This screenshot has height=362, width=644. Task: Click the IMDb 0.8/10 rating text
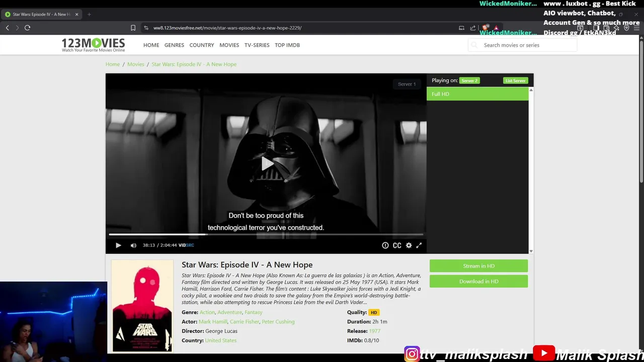[x=363, y=340]
